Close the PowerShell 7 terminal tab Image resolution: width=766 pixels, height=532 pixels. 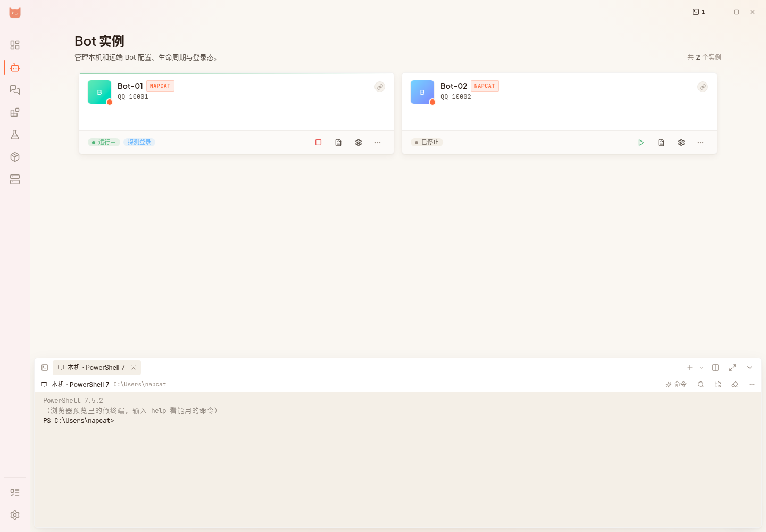point(134,368)
